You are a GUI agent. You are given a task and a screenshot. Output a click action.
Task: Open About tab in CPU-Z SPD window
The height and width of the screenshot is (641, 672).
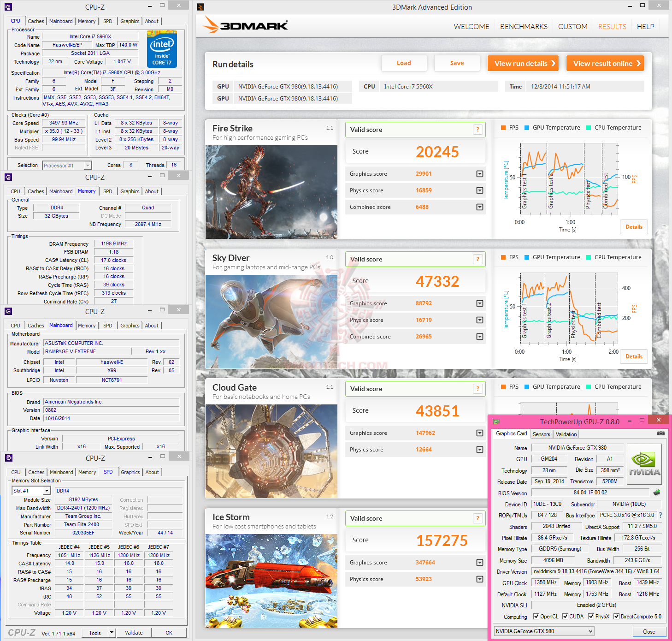152,472
